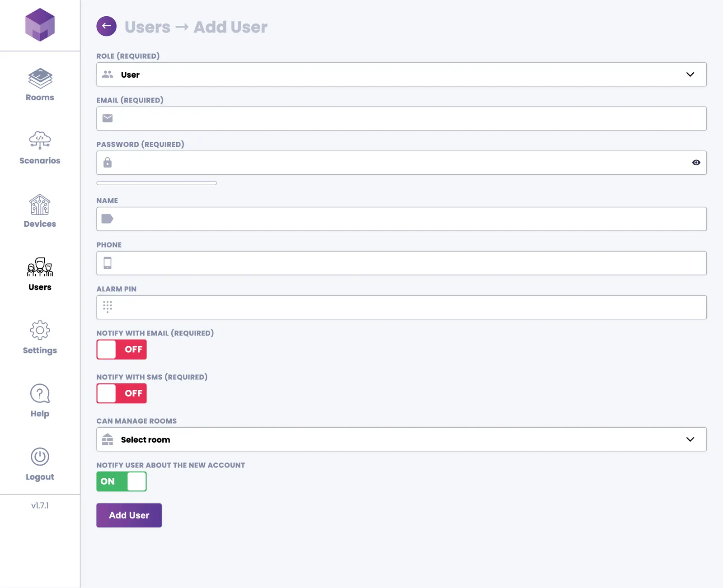The height and width of the screenshot is (588, 723).
Task: Open Settings gear in sidebar
Action: pyautogui.click(x=40, y=331)
